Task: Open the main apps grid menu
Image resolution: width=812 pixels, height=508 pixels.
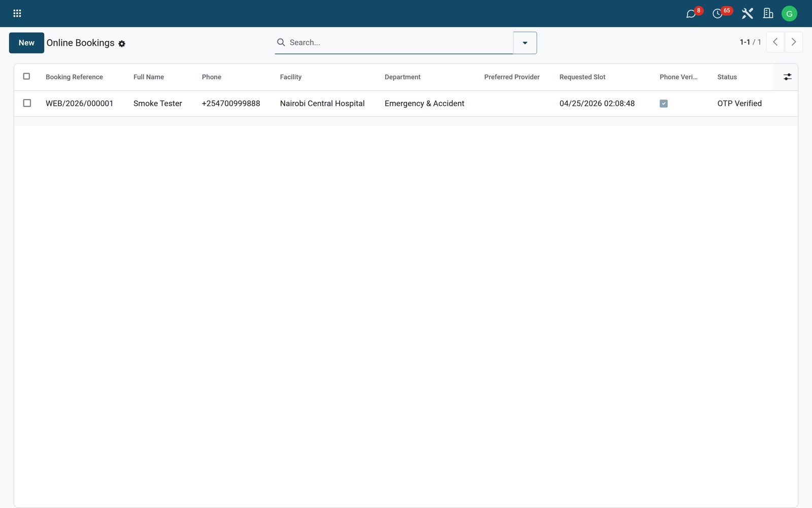Action: coord(17,13)
